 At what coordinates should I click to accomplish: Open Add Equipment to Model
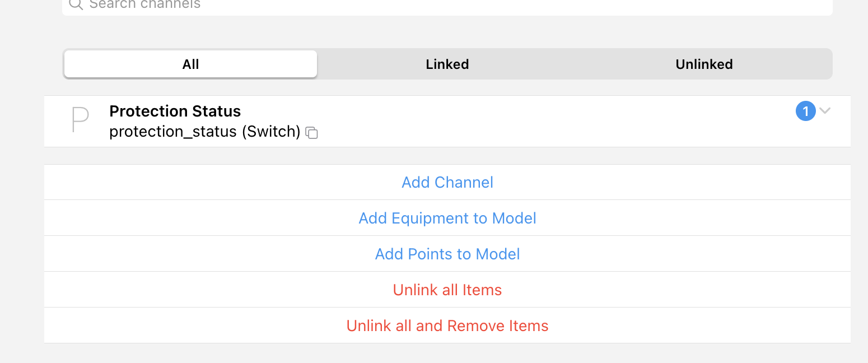(447, 218)
